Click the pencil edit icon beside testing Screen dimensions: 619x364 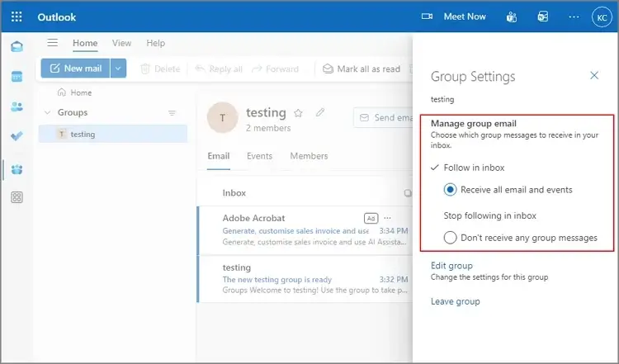[x=320, y=113]
